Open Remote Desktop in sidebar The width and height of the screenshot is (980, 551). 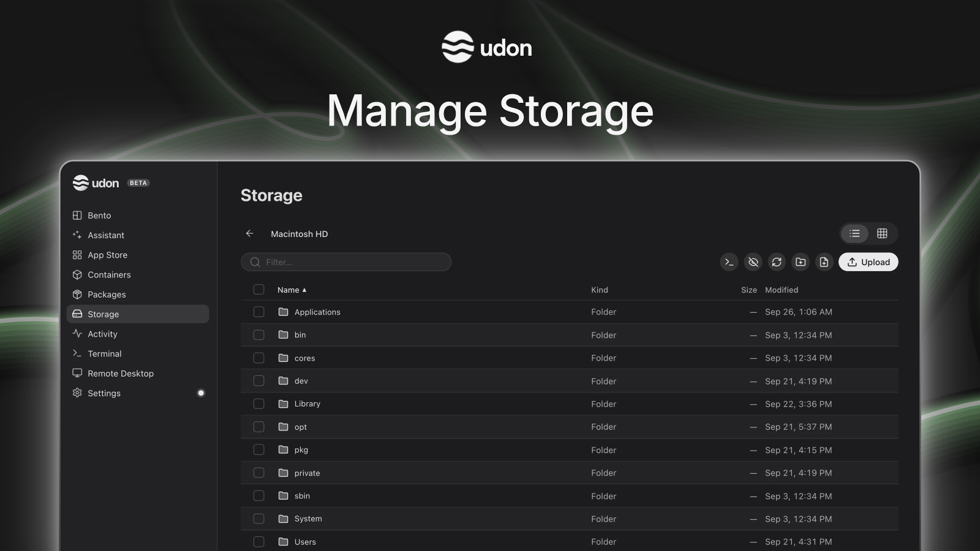click(138, 373)
